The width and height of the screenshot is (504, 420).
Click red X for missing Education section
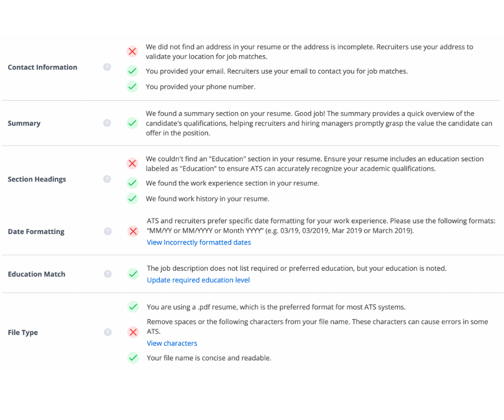[132, 164]
